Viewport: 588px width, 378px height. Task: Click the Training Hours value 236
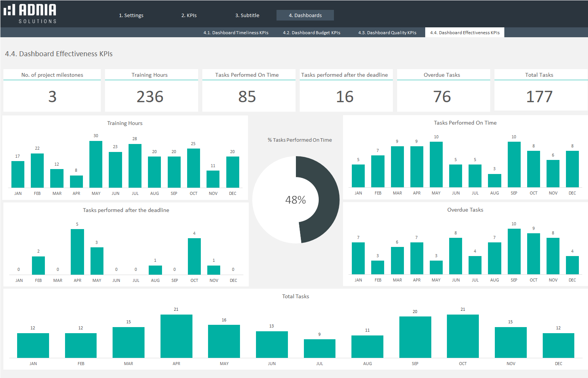(x=150, y=97)
